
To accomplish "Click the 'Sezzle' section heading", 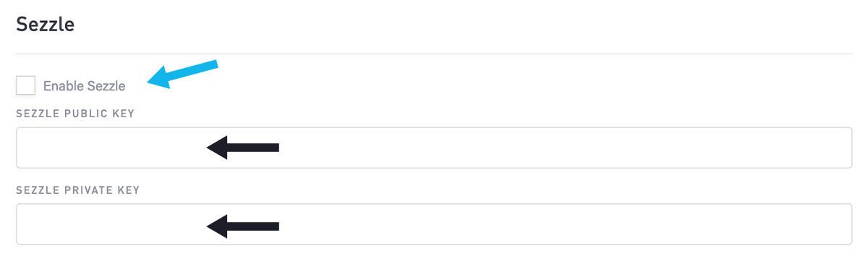I will [x=46, y=25].
